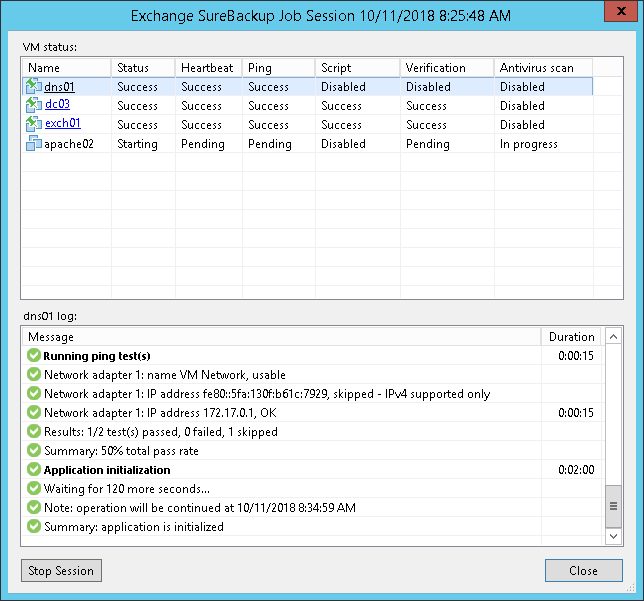Click the dns01 VM status icon
Viewport: 644px width, 601px height.
click(x=34, y=87)
